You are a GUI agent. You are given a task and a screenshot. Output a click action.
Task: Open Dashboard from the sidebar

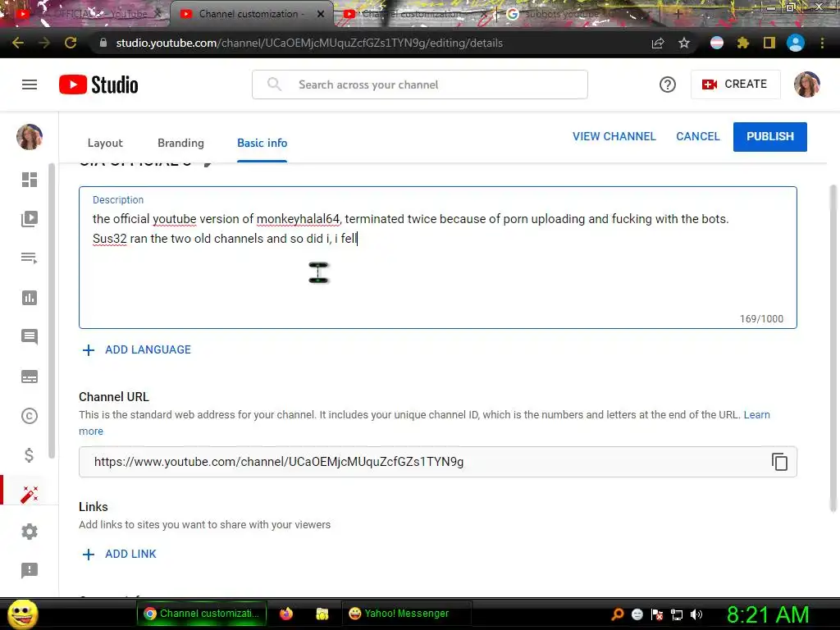pyautogui.click(x=30, y=180)
